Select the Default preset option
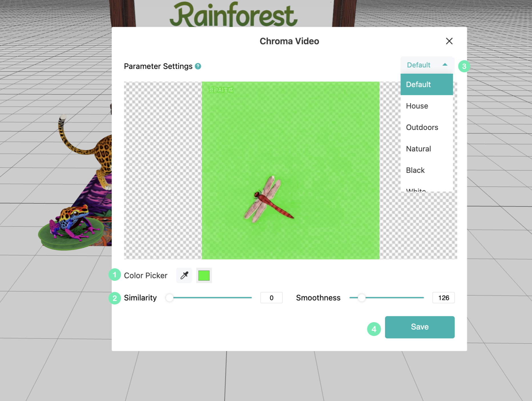 pos(427,85)
